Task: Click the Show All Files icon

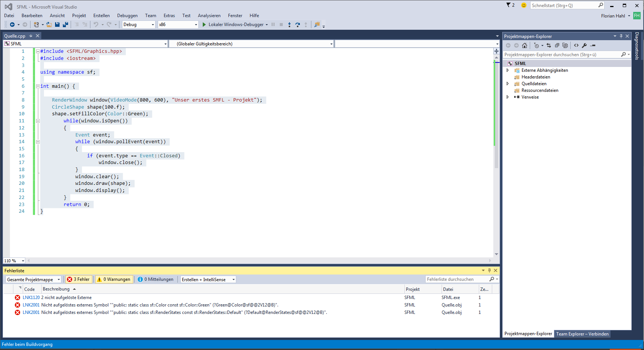Action: pos(565,45)
